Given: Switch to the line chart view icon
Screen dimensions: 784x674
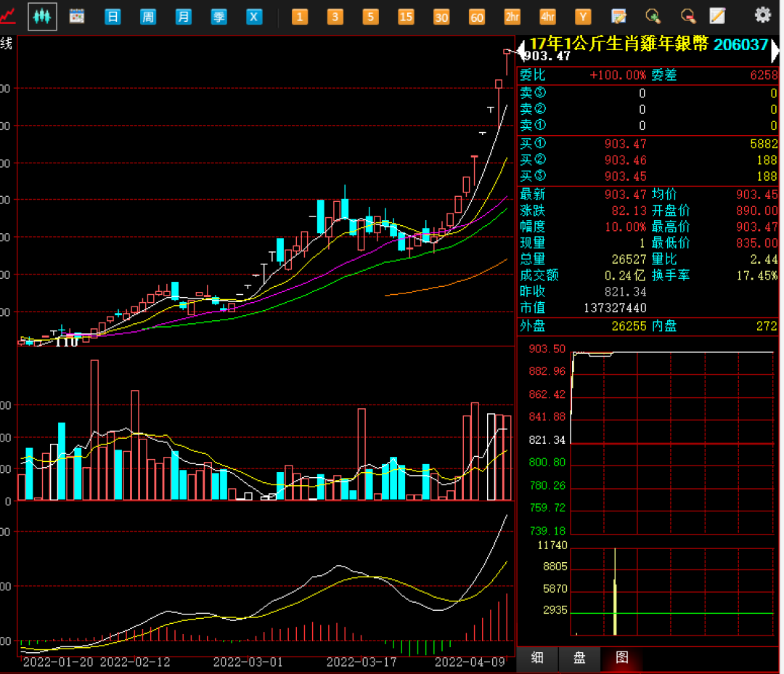Looking at the screenshot, I should (7, 16).
